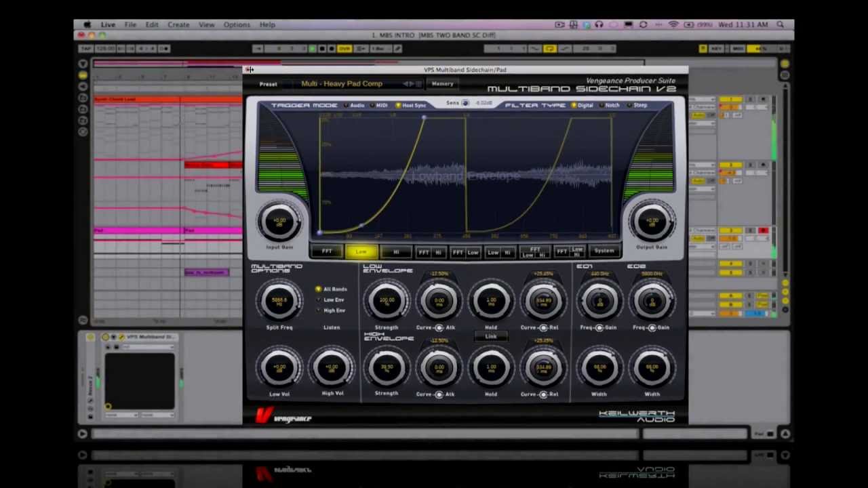Click the Input Gain knob
Viewport: 868px width, 488px height.
click(x=279, y=222)
